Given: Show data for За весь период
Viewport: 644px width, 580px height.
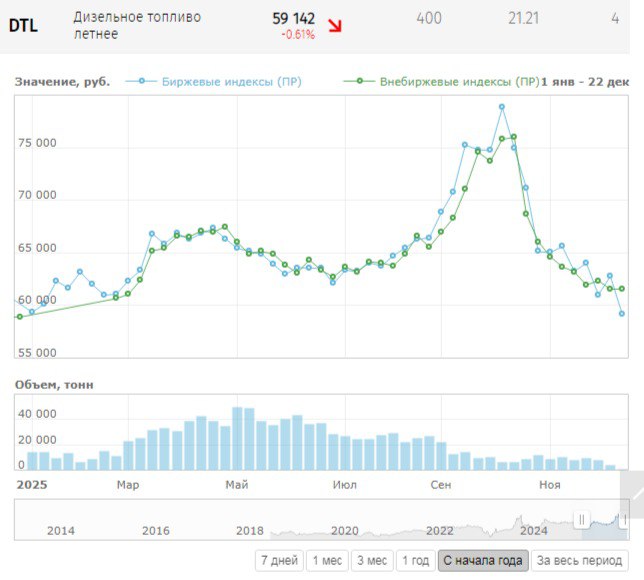Looking at the screenshot, I should [580, 561].
